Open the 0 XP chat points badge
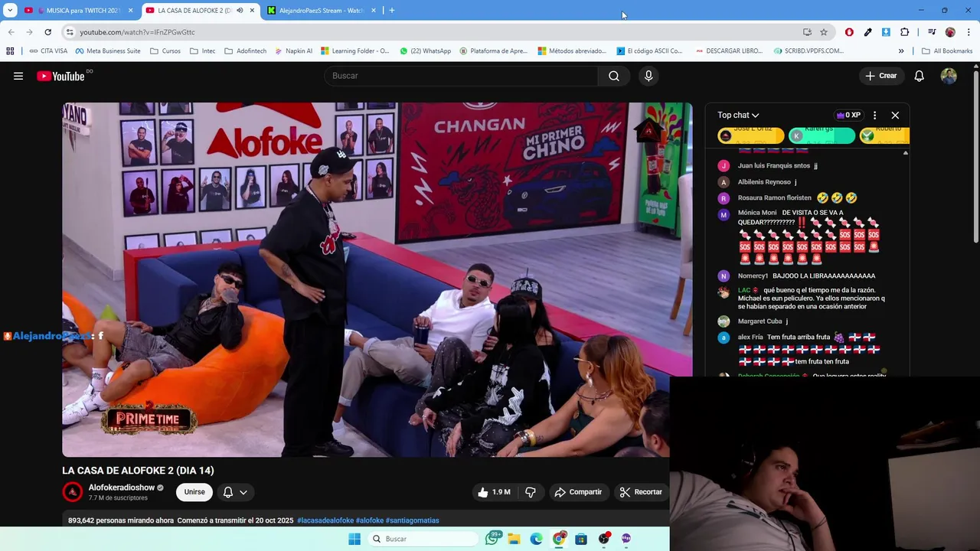The width and height of the screenshot is (980, 551). [848, 116]
